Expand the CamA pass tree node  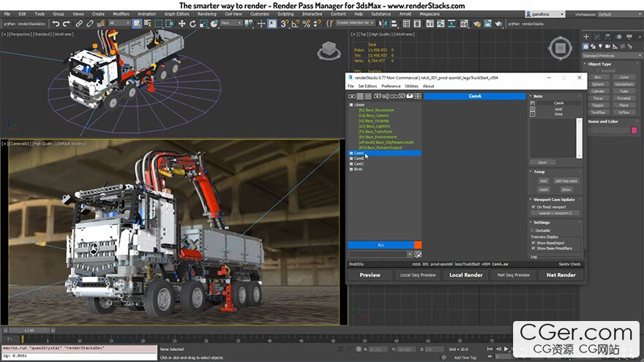(x=351, y=153)
